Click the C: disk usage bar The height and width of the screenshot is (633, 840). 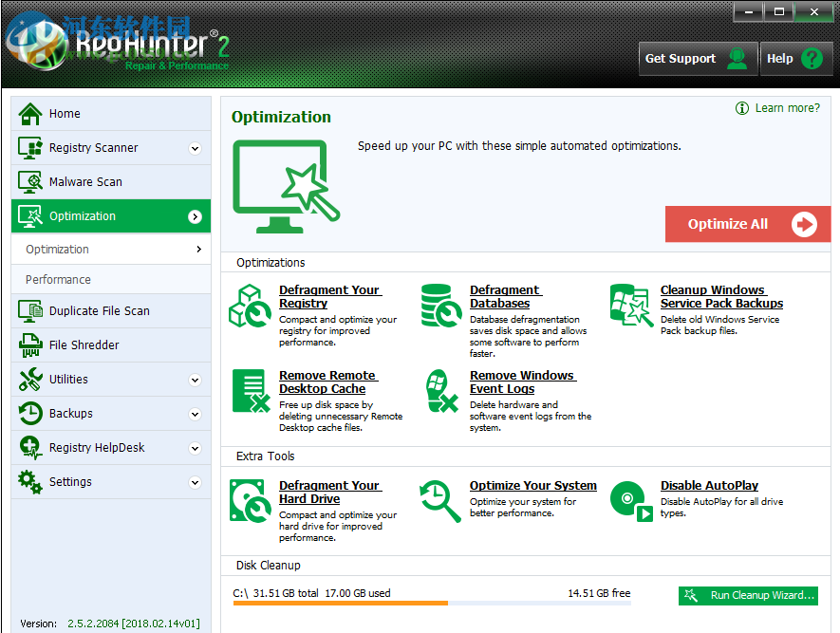(x=432, y=603)
